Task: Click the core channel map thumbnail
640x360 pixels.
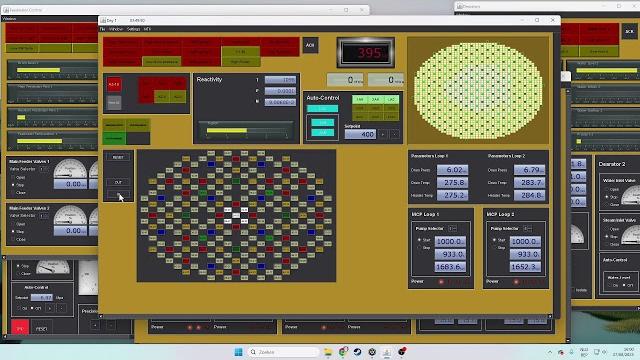Action: [478, 91]
